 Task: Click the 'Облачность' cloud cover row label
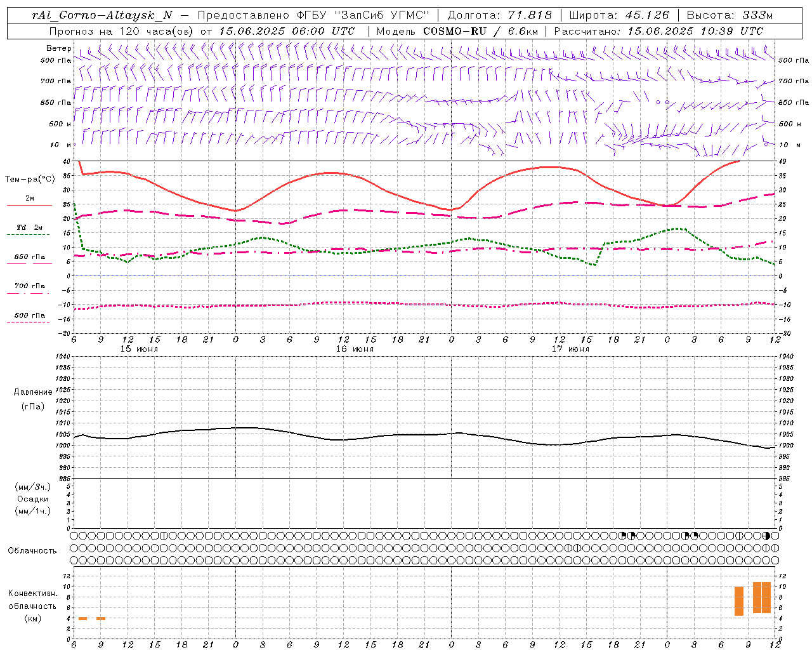[32, 550]
